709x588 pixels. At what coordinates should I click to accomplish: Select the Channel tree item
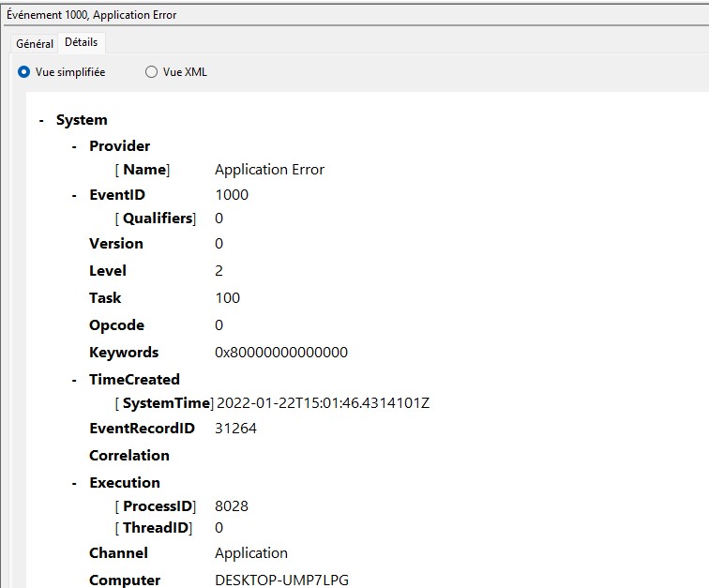[x=118, y=553]
